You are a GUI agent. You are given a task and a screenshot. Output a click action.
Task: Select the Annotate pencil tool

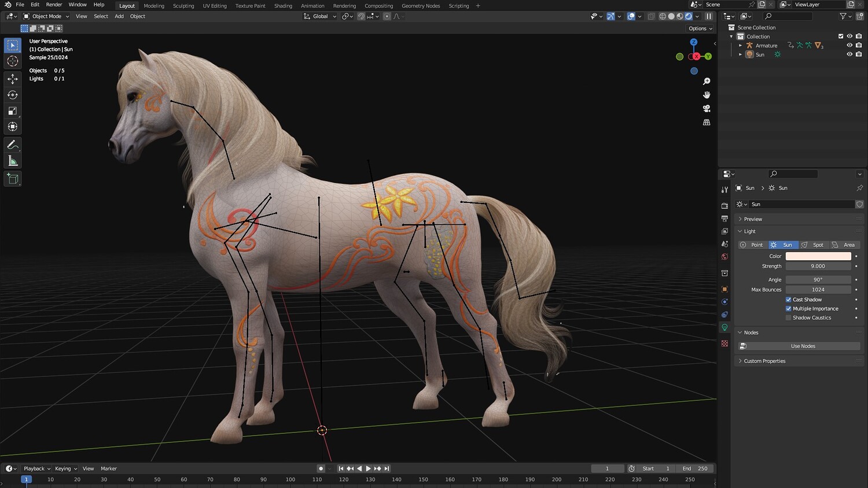click(x=13, y=145)
